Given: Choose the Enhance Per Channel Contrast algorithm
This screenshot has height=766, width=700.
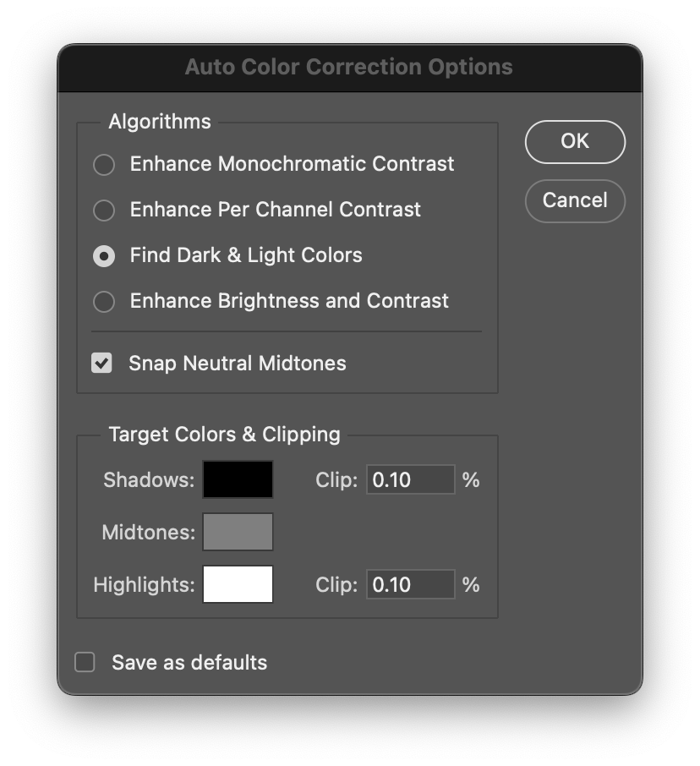Looking at the screenshot, I should pos(104,211).
